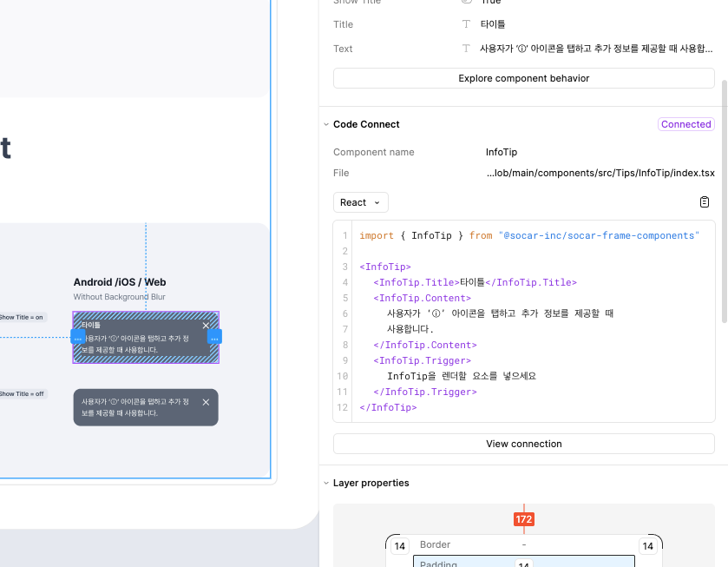
Task: Select the 'Show Title = off' variant label
Action: pyautogui.click(x=22, y=394)
